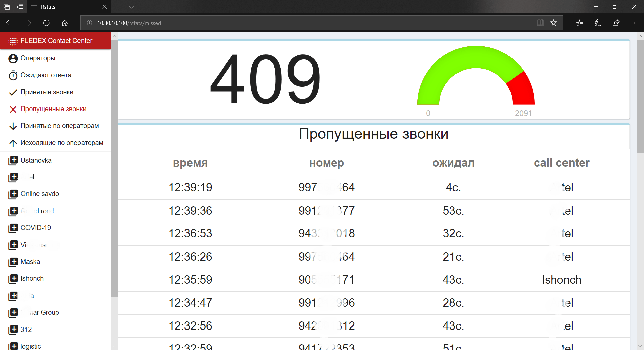644x350 pixels.
Task: Click the time cell 12:39:19
Action: pos(190,187)
